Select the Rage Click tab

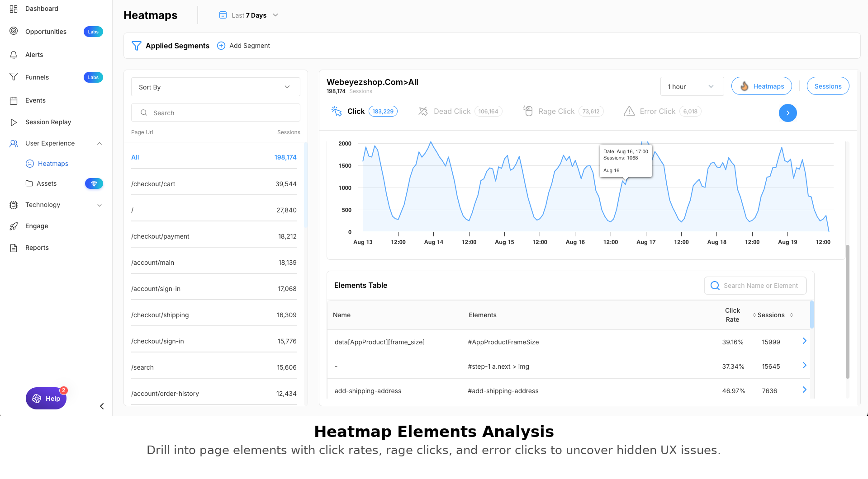pos(556,112)
